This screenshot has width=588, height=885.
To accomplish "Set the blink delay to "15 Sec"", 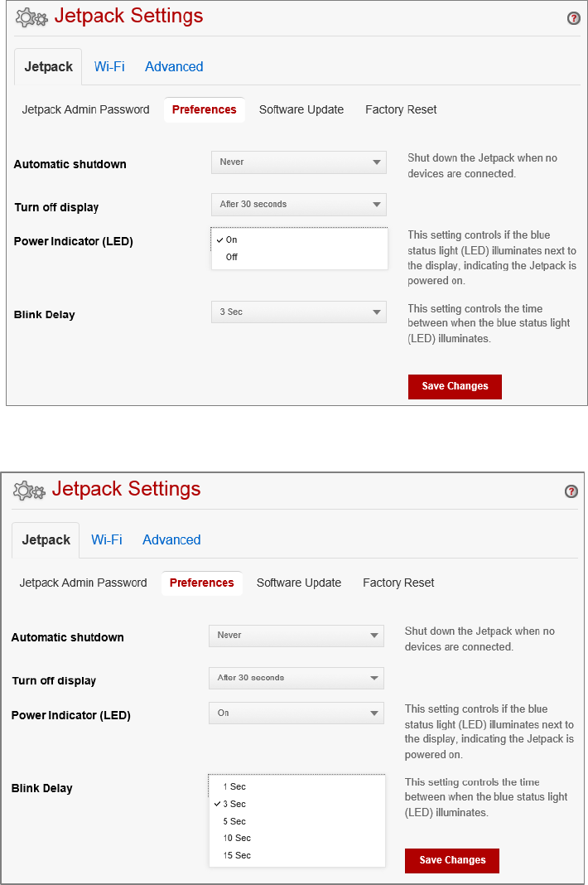I will (x=237, y=855).
